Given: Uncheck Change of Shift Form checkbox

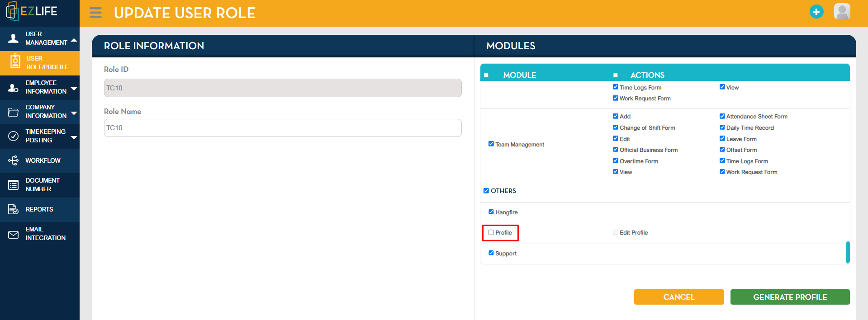Looking at the screenshot, I should [616, 127].
